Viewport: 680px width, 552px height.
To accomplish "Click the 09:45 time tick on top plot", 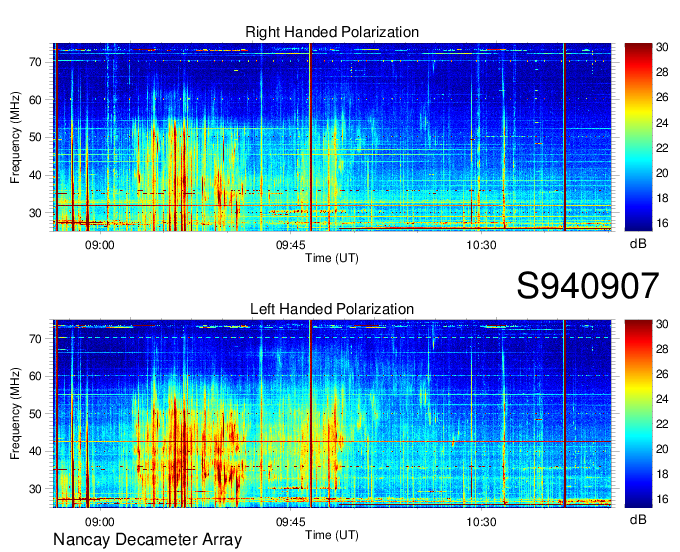I will click(291, 245).
